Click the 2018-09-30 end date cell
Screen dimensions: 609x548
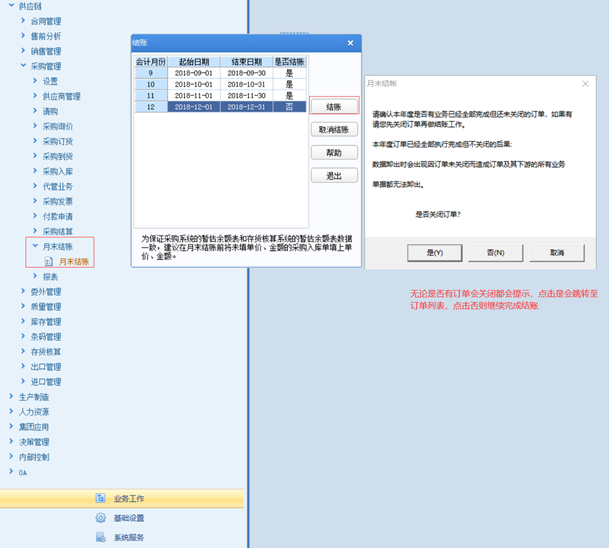click(x=247, y=73)
